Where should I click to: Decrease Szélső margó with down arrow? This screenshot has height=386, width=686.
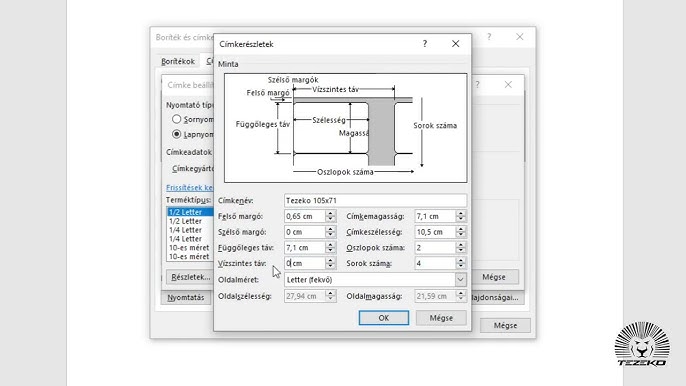[331, 235]
